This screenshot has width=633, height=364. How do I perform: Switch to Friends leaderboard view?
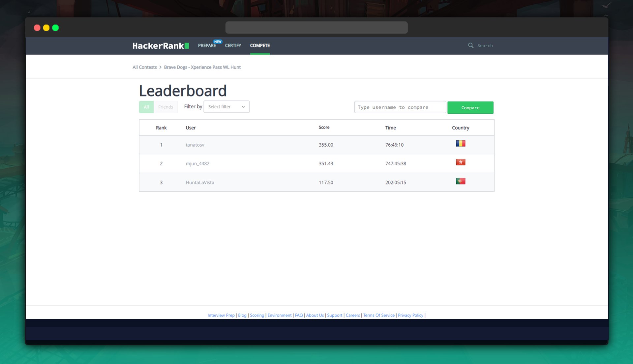[x=166, y=107]
